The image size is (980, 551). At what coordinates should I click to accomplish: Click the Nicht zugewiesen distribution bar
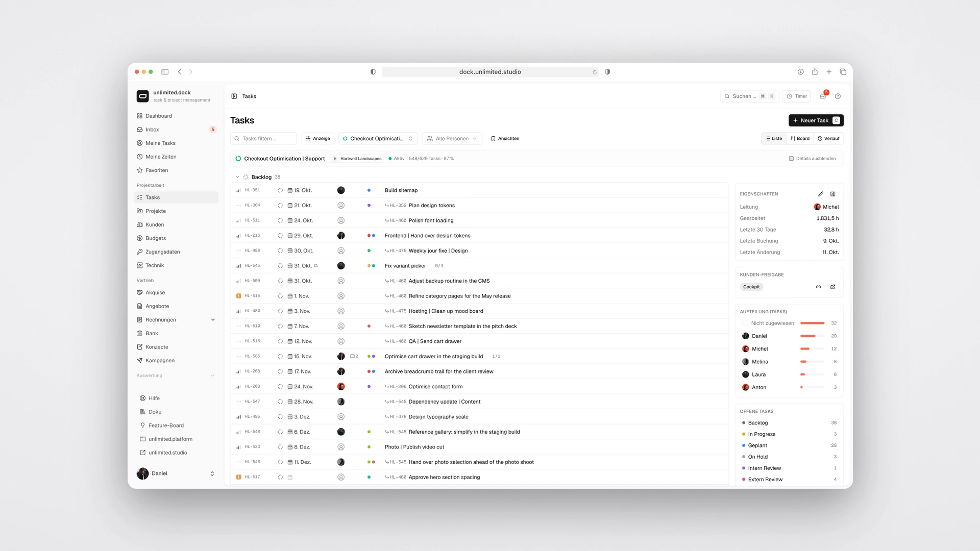[x=812, y=323]
